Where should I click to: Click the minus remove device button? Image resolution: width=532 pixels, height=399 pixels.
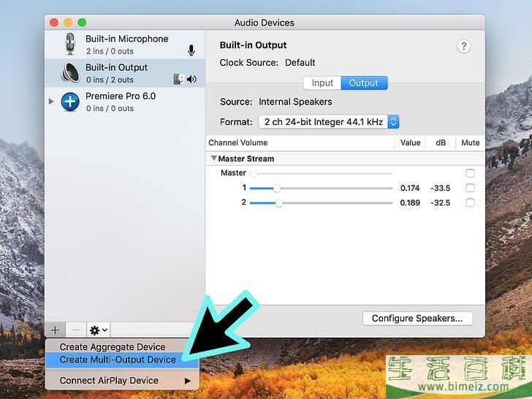tap(76, 330)
